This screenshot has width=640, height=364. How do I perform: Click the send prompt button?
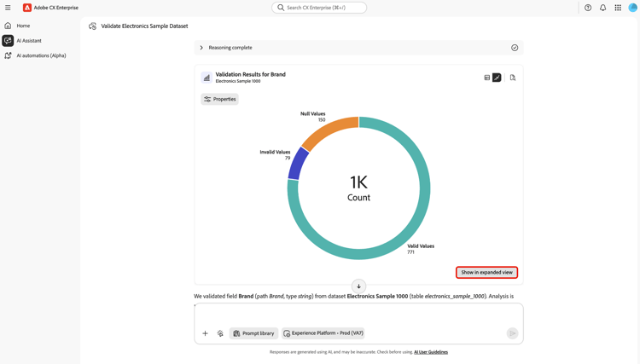(512, 333)
